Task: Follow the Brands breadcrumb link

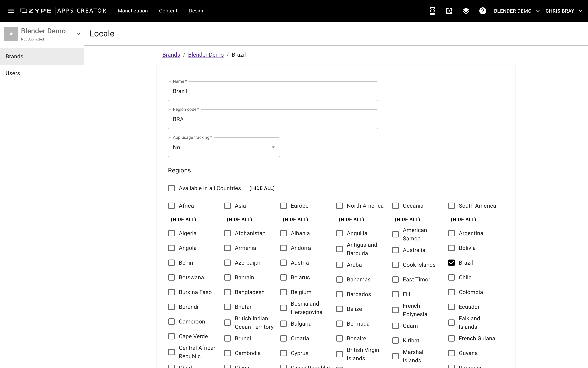Action: tap(171, 55)
